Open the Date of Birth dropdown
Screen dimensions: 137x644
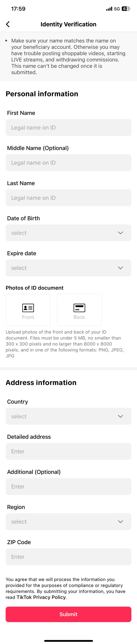[68, 233]
